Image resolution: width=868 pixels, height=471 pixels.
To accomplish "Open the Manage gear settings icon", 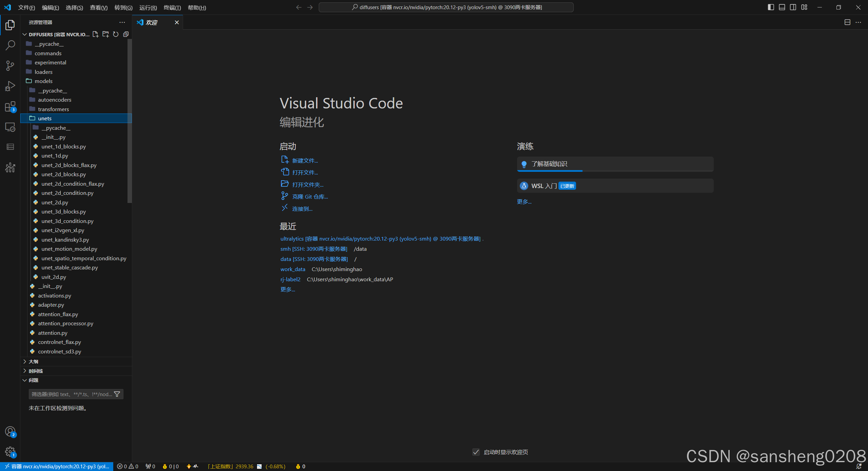I will [10, 451].
